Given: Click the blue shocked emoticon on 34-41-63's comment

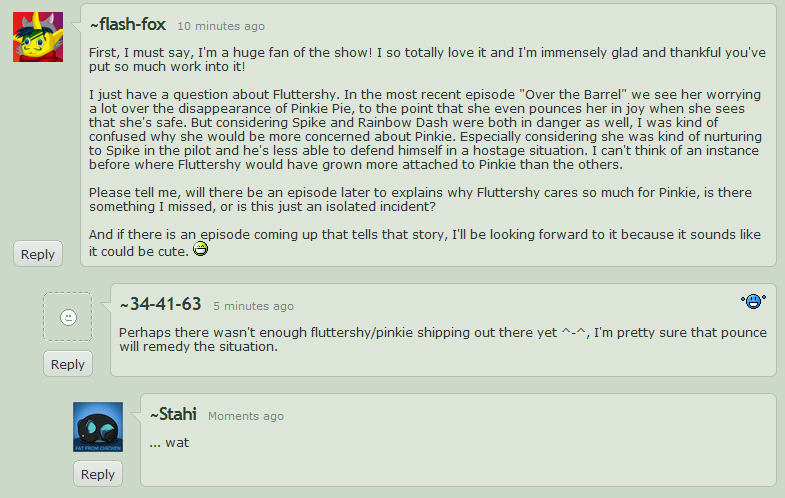Looking at the screenshot, I should click(753, 301).
